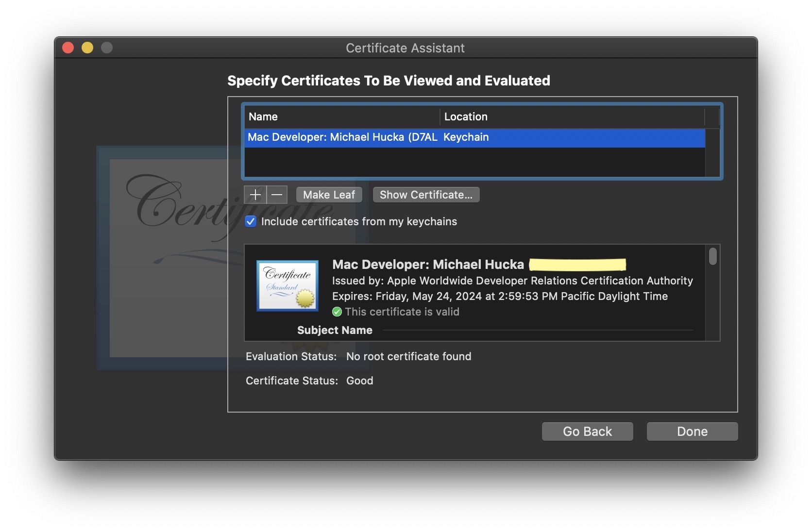Viewport: 812px width, 532px height.
Task: Minimize the Certificate Assistant window
Action: (x=87, y=48)
